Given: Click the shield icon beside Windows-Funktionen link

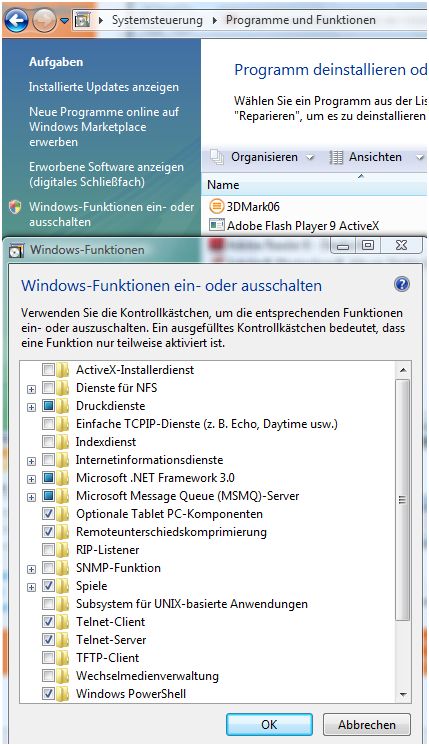Looking at the screenshot, I should pyautogui.click(x=15, y=207).
